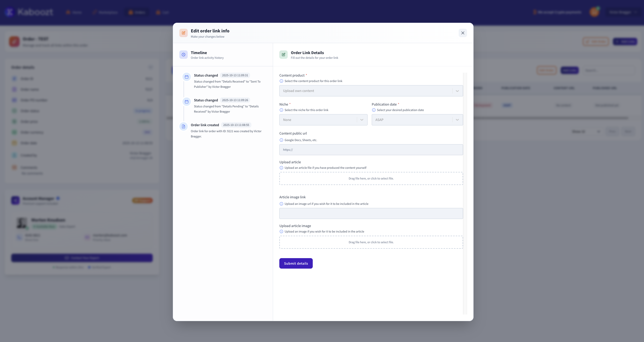Click the info icon under Upload article
This screenshot has height=342, width=644.
point(281,168)
